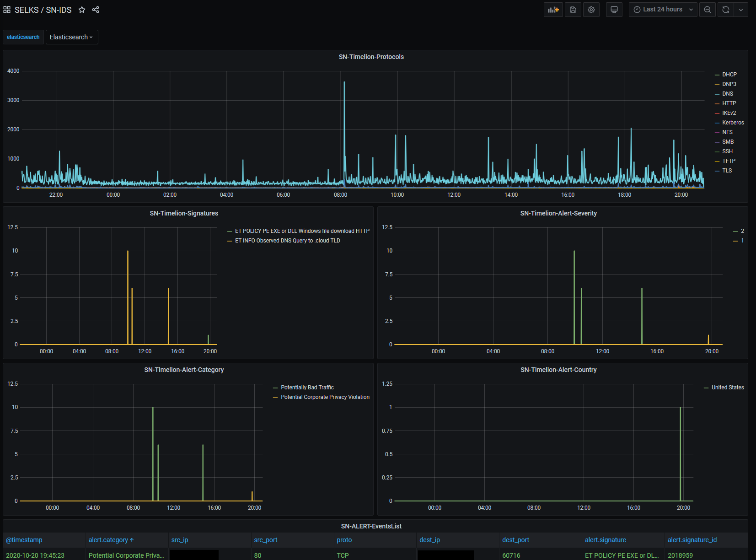Sort table by alert.signature column
The image size is (756, 560).
tap(606, 540)
